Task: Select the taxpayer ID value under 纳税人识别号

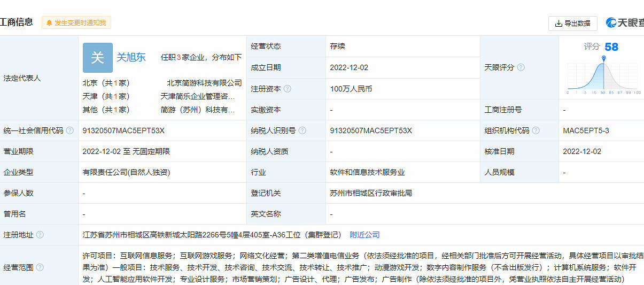Action: click(x=371, y=130)
